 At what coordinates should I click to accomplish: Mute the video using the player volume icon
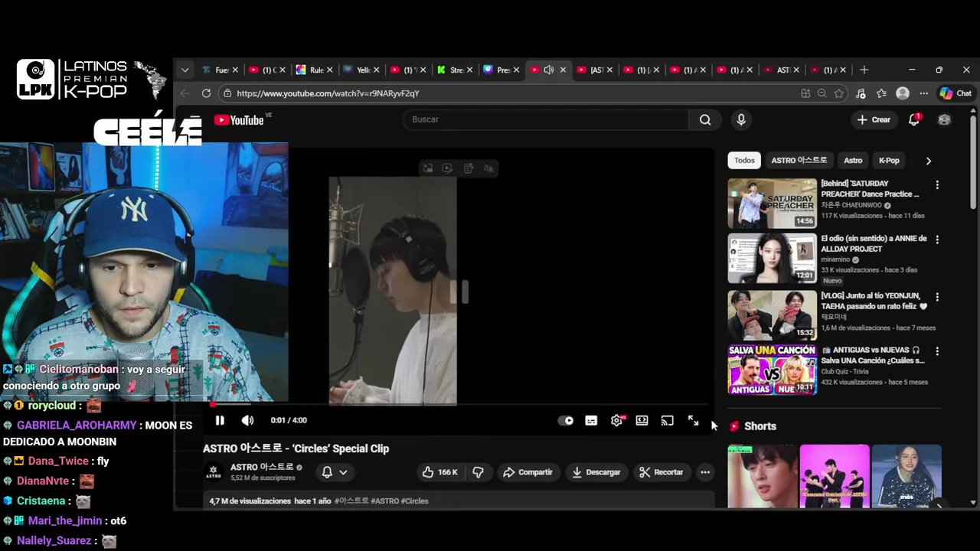coord(247,420)
